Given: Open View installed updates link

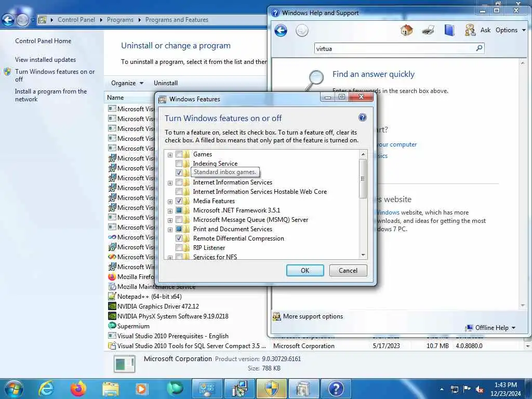Looking at the screenshot, I should [x=46, y=60].
